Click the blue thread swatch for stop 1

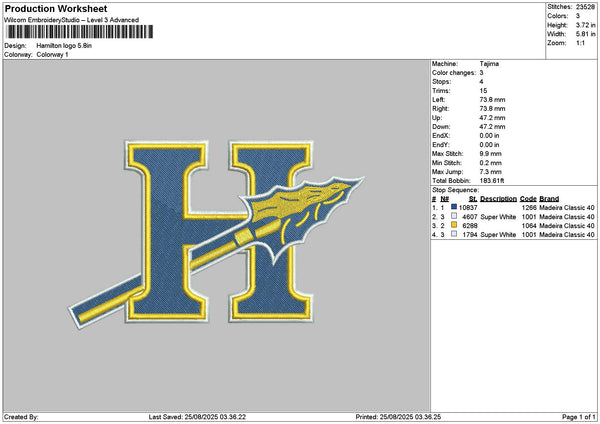click(454, 207)
